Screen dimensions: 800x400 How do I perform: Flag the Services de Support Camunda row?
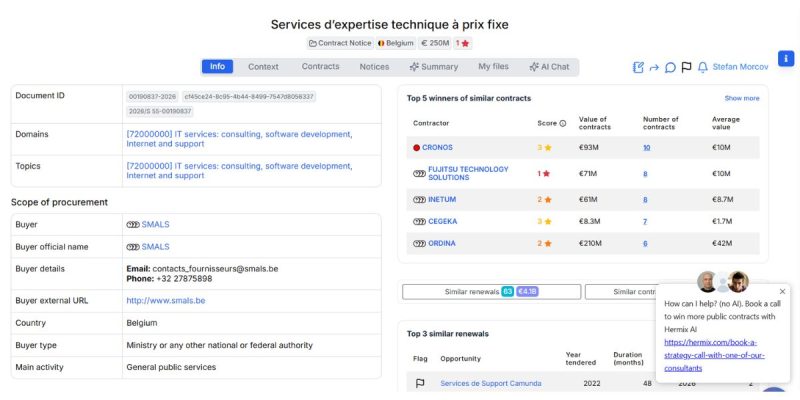(420, 384)
